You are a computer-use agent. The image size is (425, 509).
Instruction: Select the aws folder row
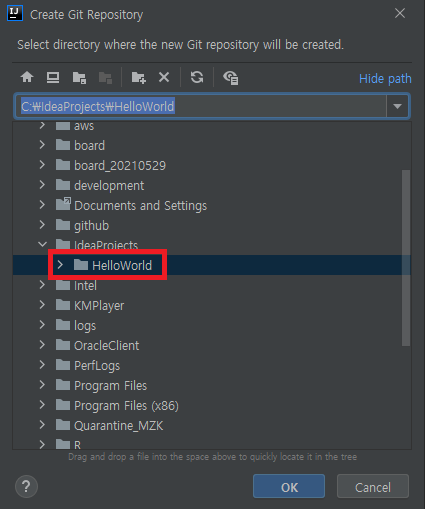click(x=212, y=128)
